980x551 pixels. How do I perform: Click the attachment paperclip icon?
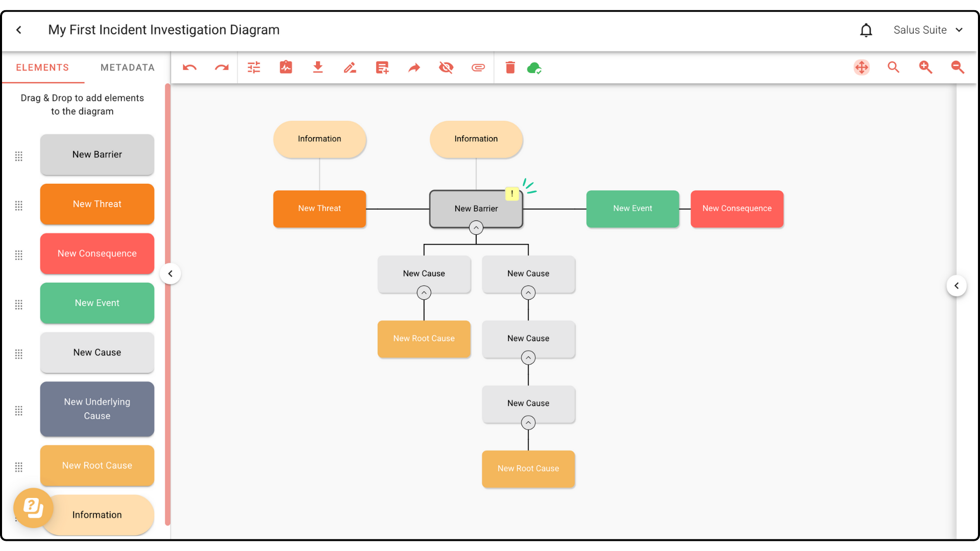pyautogui.click(x=478, y=67)
